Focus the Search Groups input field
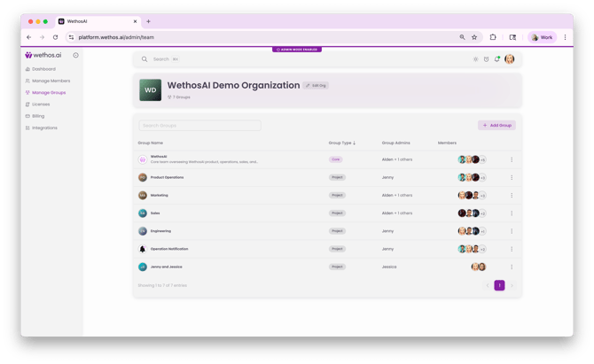594x364 pixels. pos(199,126)
